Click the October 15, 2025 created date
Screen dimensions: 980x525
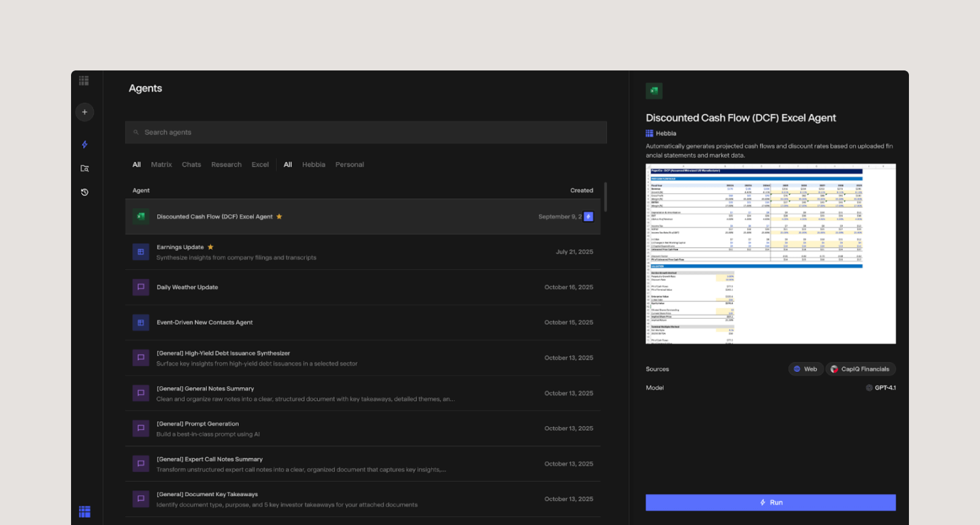(568, 322)
